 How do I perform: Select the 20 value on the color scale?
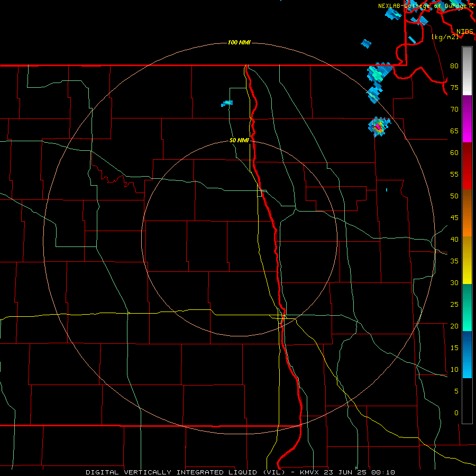click(454, 326)
